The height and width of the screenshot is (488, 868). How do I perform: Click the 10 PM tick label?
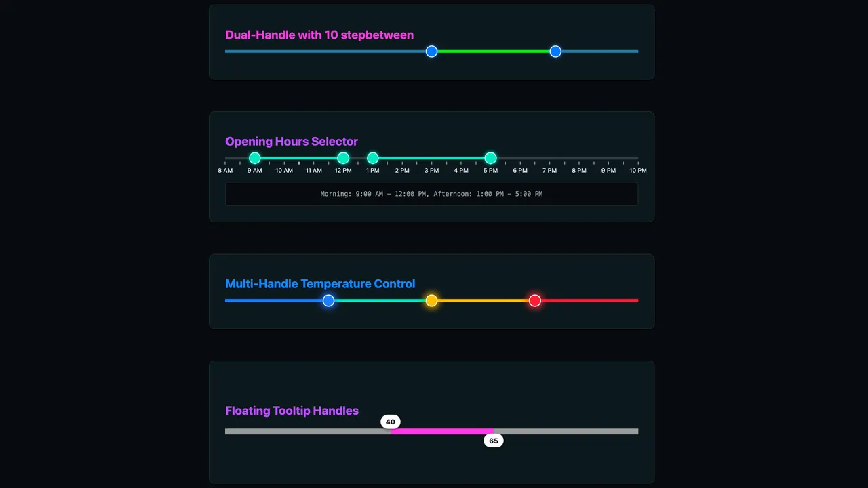(637, 171)
